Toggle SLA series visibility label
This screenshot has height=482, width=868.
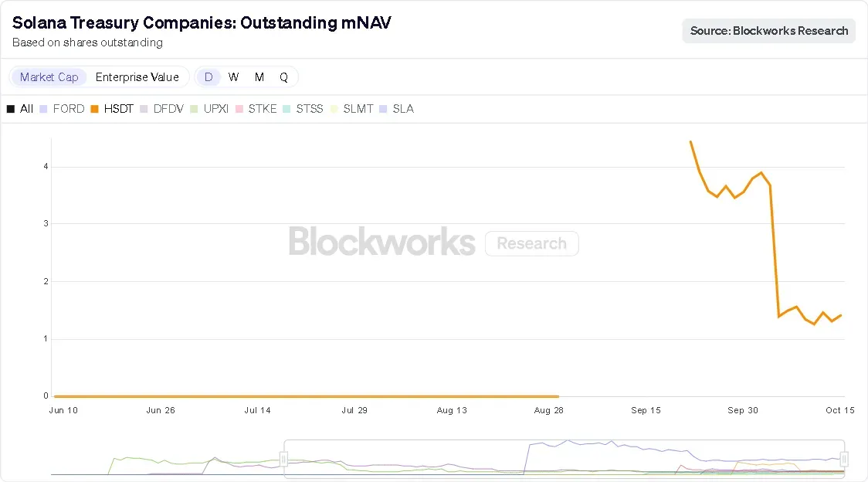point(403,109)
